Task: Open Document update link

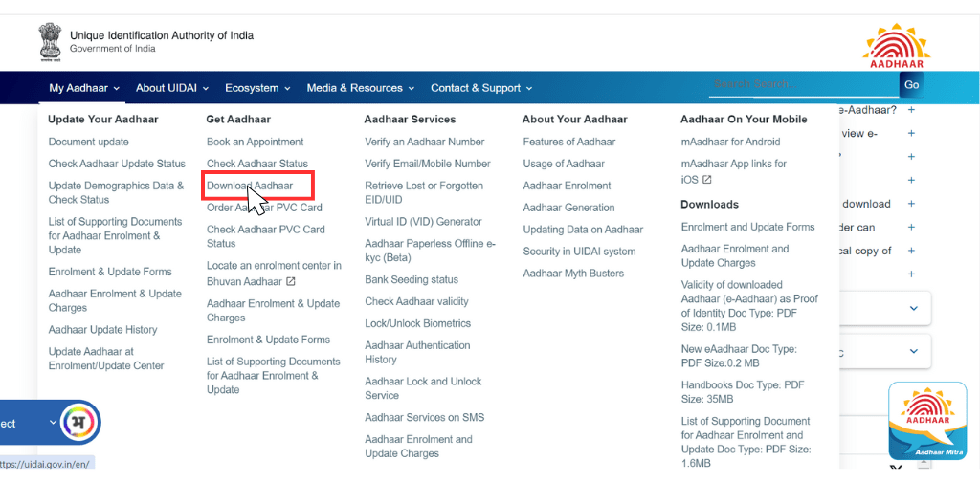Action: pos(89,142)
